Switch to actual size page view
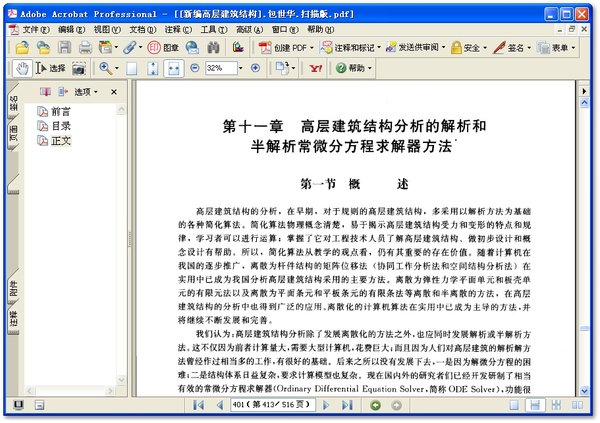Image resolution: width=600 pixels, height=423 pixels. point(131,69)
